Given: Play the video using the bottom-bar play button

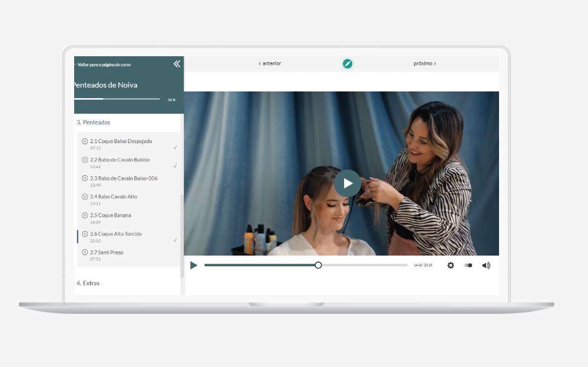Looking at the screenshot, I should [x=193, y=265].
